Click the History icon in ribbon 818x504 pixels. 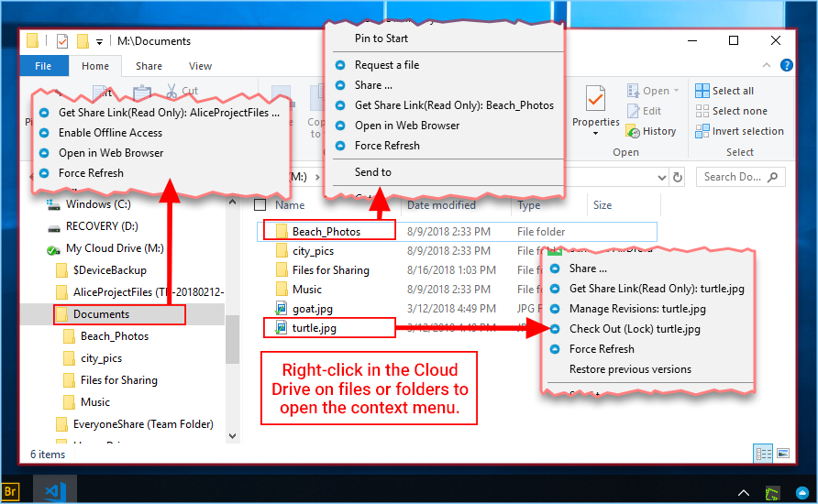633,131
